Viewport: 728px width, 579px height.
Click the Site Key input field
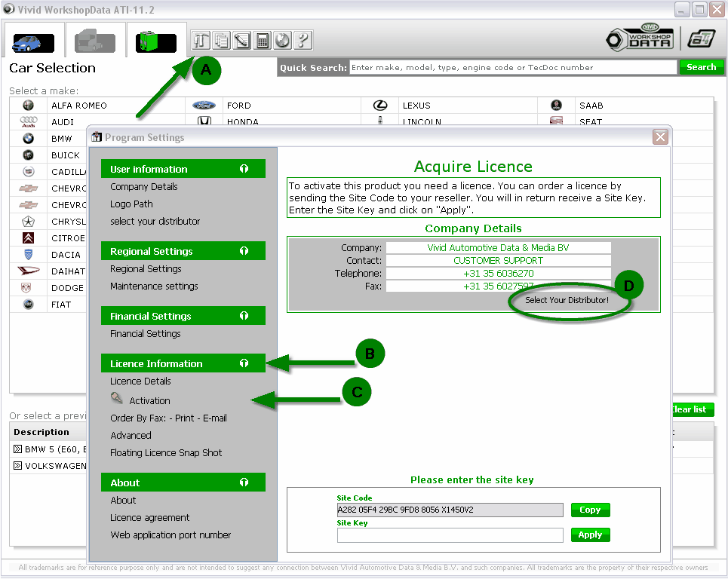pos(450,535)
